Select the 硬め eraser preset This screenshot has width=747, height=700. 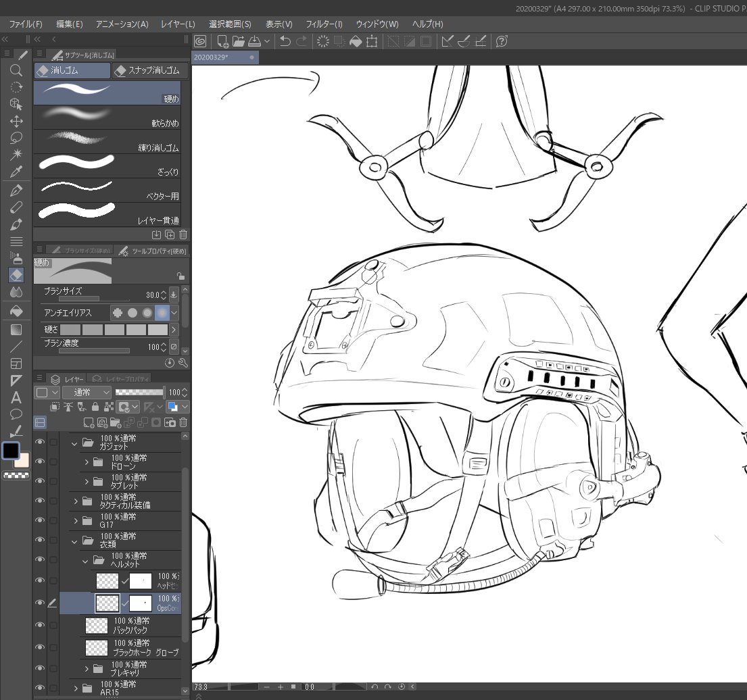point(107,93)
